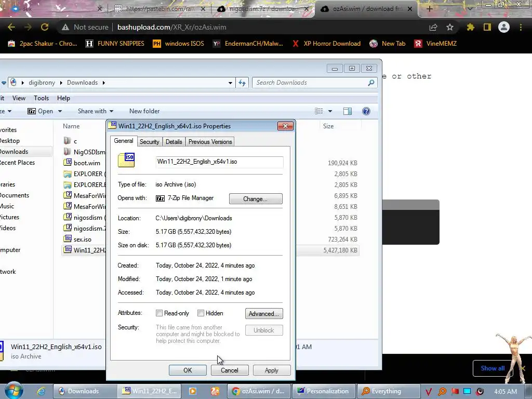Screen dimensions: 532x399
Task: Click Show all downloads button
Action: click(493, 368)
